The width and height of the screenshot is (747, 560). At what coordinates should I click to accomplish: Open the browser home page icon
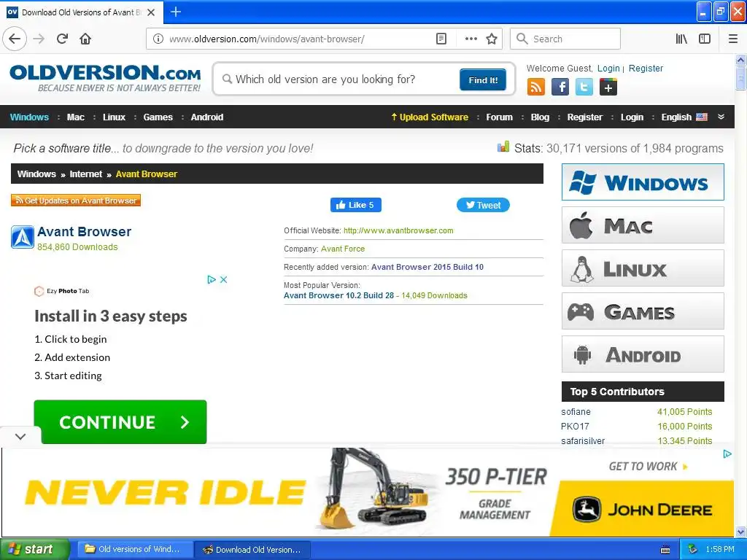85,39
